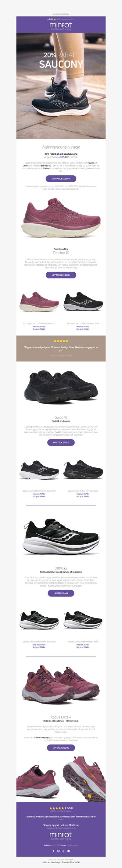Click the UPPTÄCK XODUS button
Screen dimensions: 122x868
pos(61,748)
